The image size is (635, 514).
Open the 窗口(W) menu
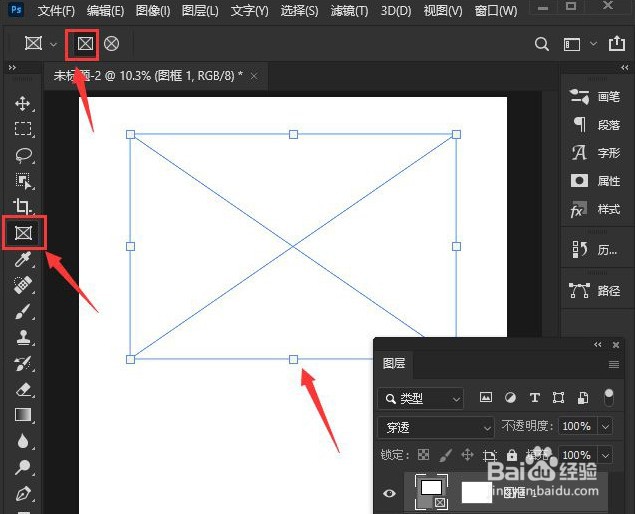click(x=496, y=11)
